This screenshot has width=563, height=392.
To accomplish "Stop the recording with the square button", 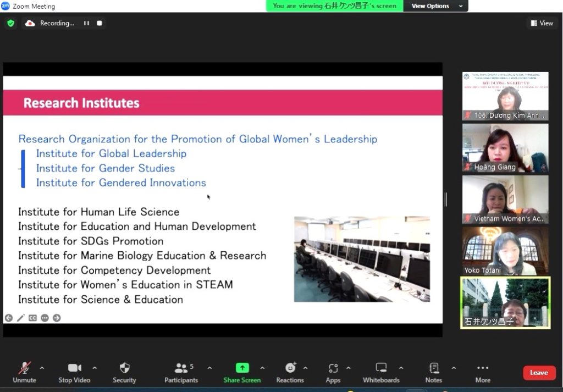I will (100, 23).
